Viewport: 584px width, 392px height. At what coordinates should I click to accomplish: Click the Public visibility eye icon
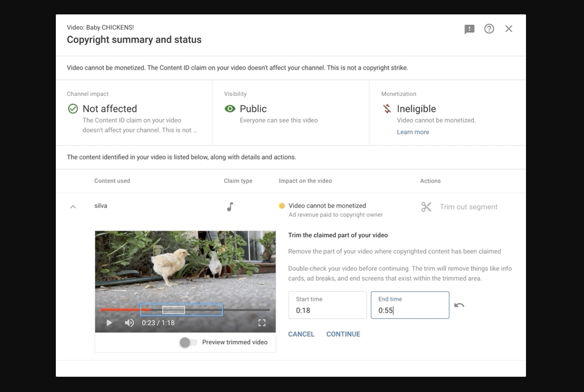coord(230,109)
